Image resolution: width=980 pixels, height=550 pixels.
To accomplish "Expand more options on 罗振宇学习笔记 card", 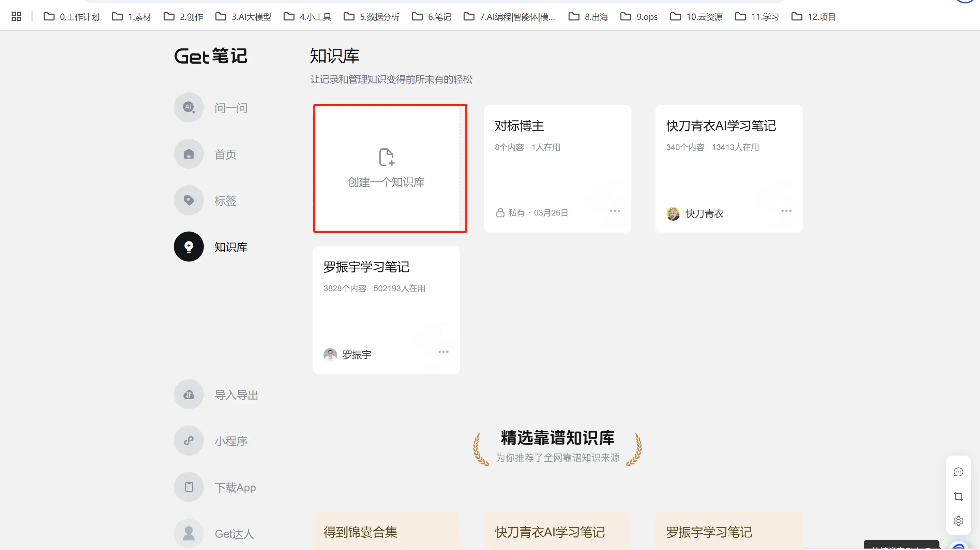I will (443, 352).
